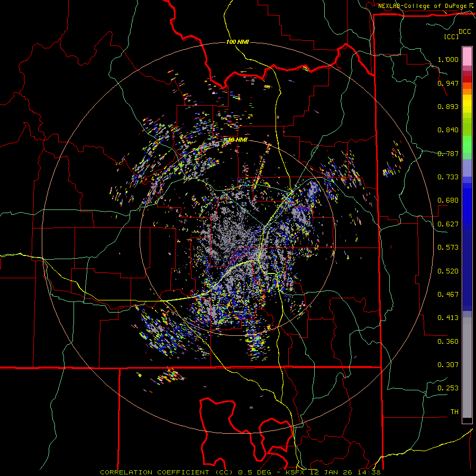Select the 0.307 legend value
Screen dimensions: 476x476
point(448,365)
